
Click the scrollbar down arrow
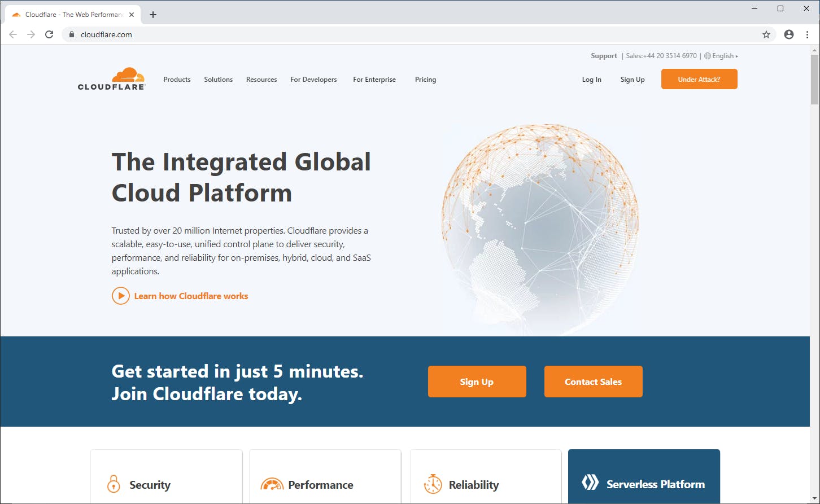814,499
